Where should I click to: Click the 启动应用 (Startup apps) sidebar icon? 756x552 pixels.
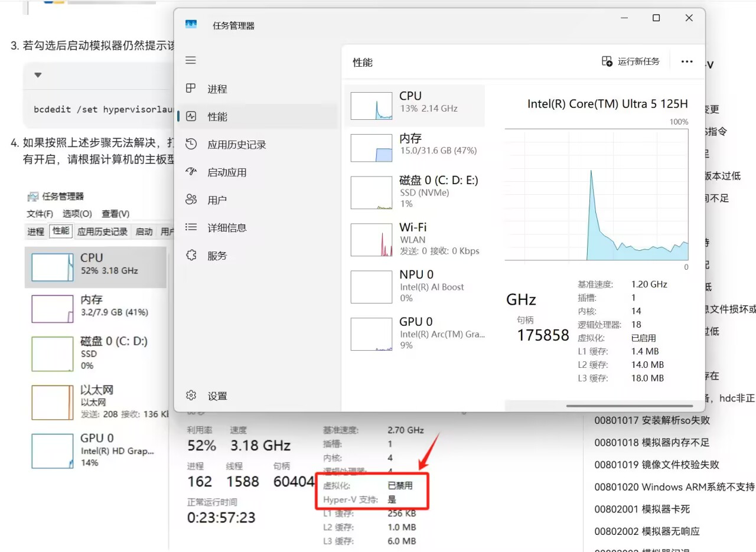tap(190, 172)
